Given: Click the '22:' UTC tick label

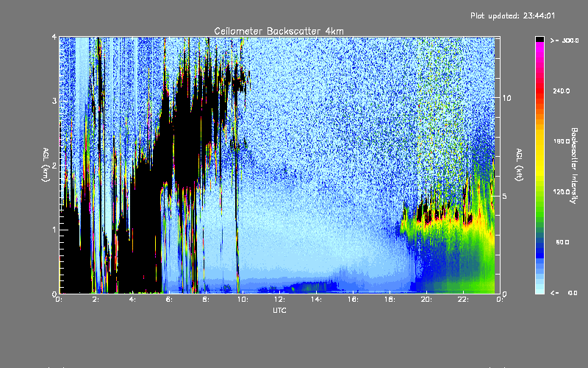Looking at the screenshot, I should pos(463,300).
